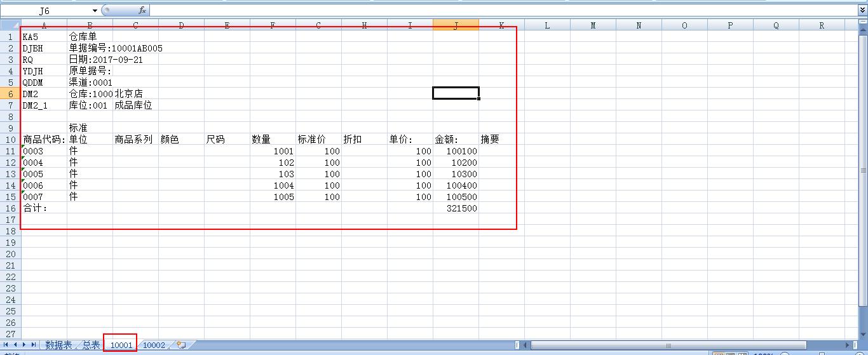The height and width of the screenshot is (355, 868).
Task: Switch to the 总表 sheet tab
Action: 92,345
